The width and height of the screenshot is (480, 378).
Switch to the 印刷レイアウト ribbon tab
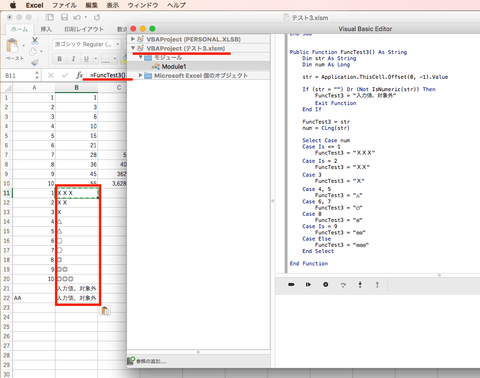click(84, 29)
